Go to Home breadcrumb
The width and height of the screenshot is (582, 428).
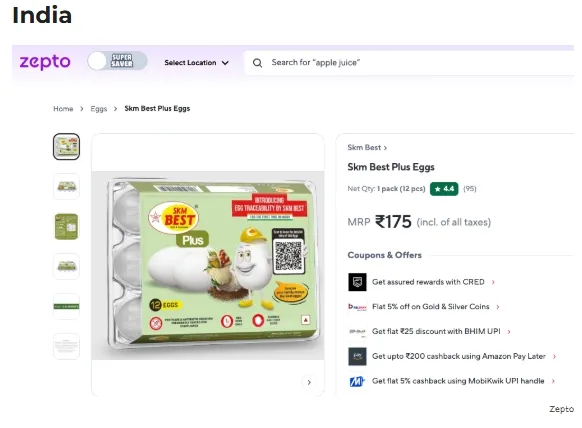(63, 109)
